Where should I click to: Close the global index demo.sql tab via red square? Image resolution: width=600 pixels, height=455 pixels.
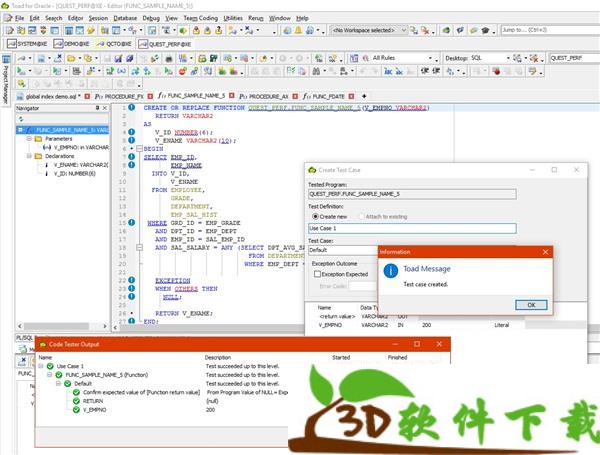(87, 96)
